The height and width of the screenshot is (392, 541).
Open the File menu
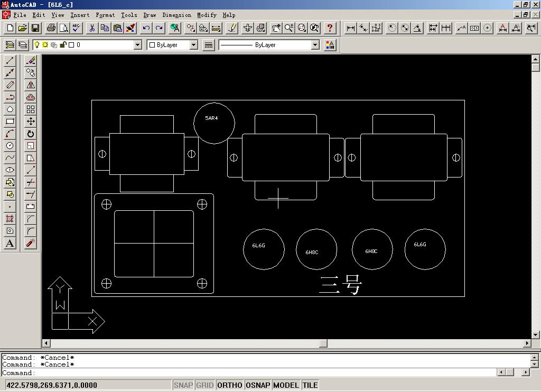point(20,15)
